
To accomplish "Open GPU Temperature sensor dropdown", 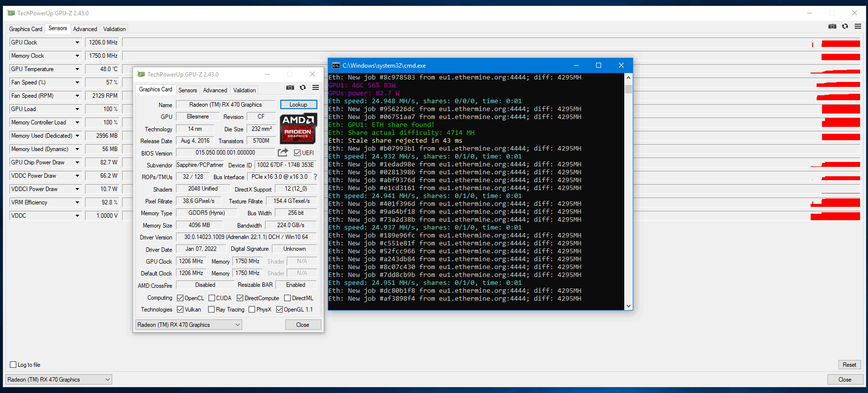I will pyautogui.click(x=77, y=69).
